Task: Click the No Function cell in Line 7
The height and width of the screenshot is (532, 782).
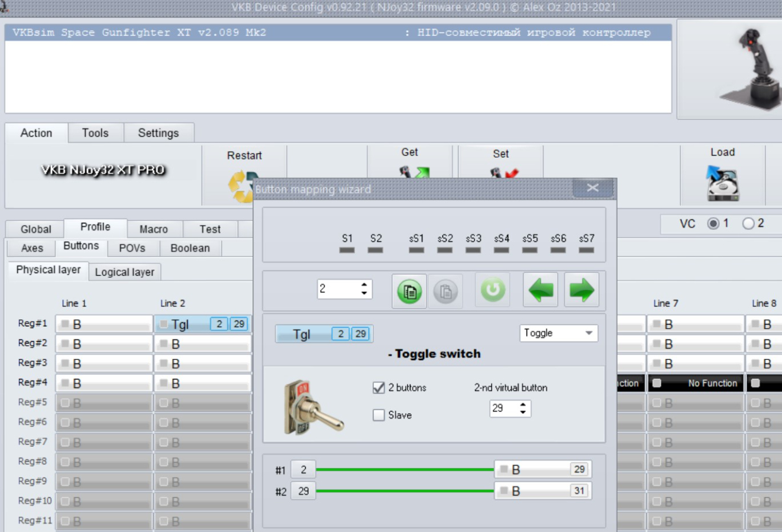Action: [x=696, y=383]
